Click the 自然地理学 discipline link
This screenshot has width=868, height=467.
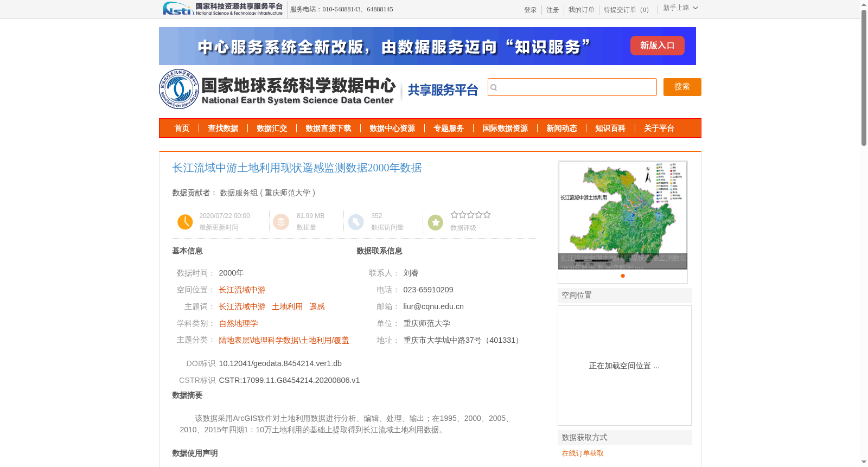(238, 324)
